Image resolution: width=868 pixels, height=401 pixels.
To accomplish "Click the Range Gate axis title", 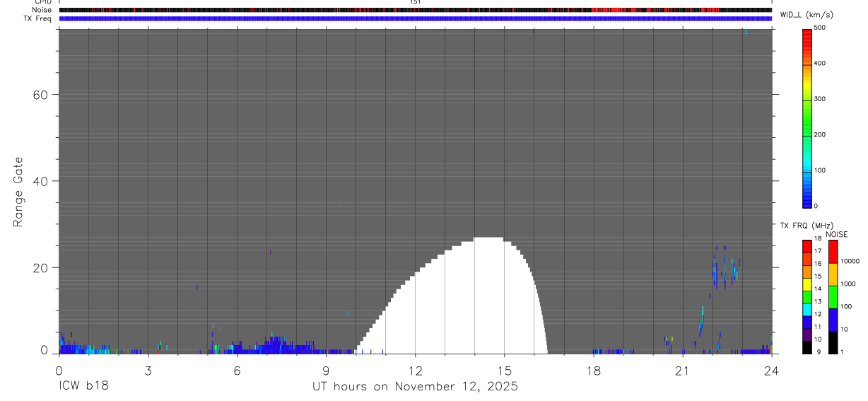I will click(19, 192).
